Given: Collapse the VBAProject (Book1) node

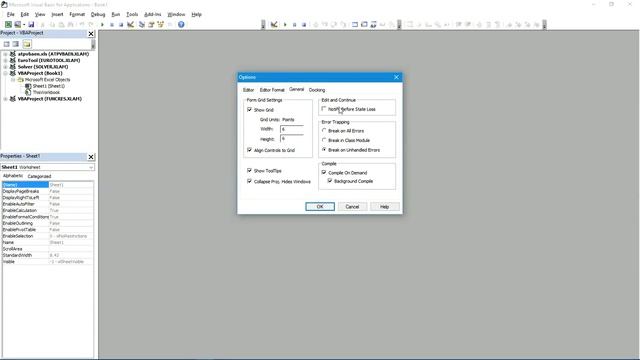Looking at the screenshot, I should coord(5,73).
